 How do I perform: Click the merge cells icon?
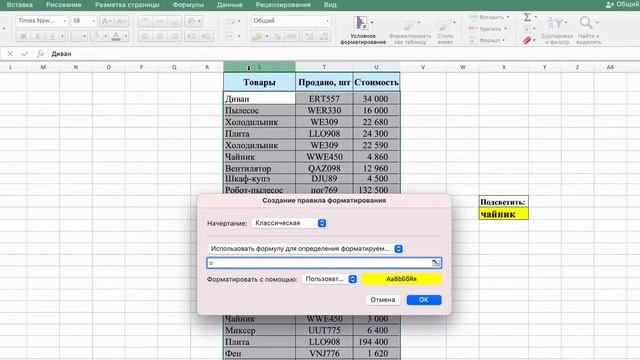coord(231,36)
